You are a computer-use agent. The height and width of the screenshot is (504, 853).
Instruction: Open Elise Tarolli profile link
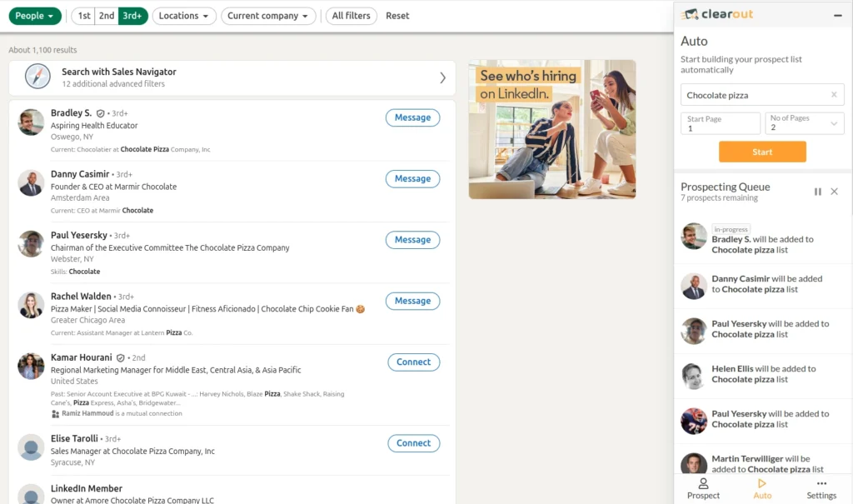coord(74,439)
